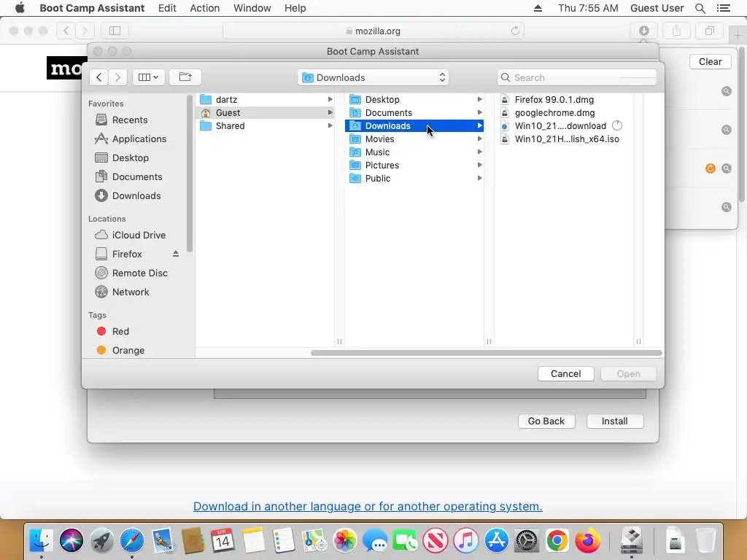Open Notification Center in menu bar
The width and height of the screenshot is (747, 560).
[x=723, y=8]
